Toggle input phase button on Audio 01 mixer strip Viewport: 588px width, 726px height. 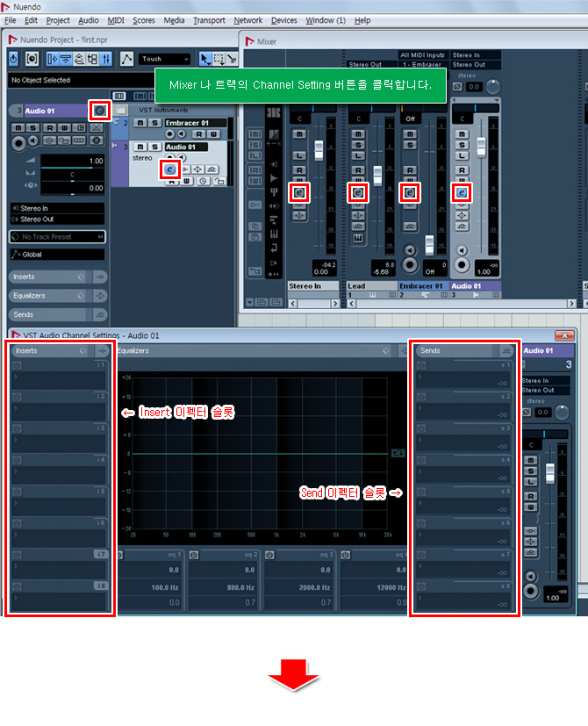[457, 87]
